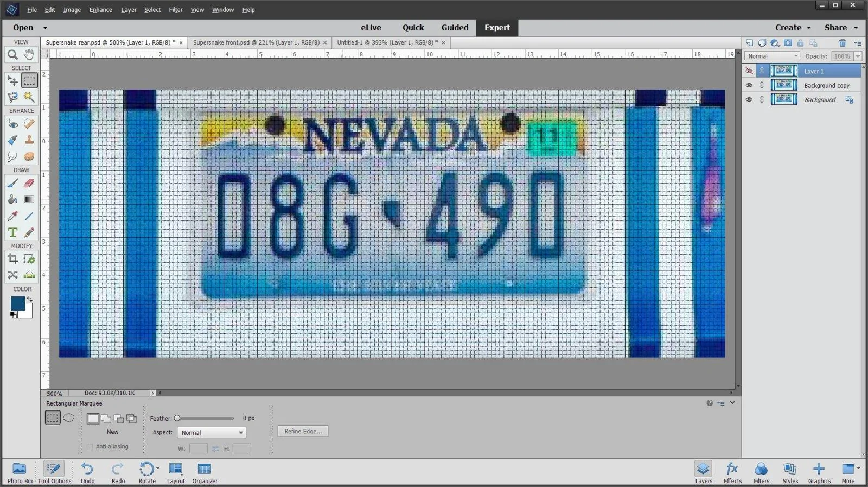Click the Organizer icon
Viewport: 868px width, 487px height.
click(205, 473)
